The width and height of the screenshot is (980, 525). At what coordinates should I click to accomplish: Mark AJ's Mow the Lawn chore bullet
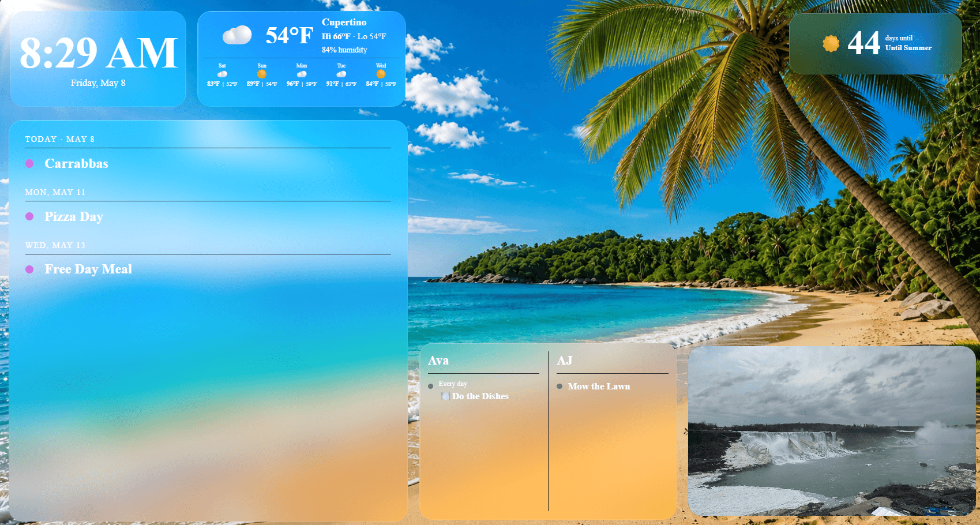click(x=560, y=386)
